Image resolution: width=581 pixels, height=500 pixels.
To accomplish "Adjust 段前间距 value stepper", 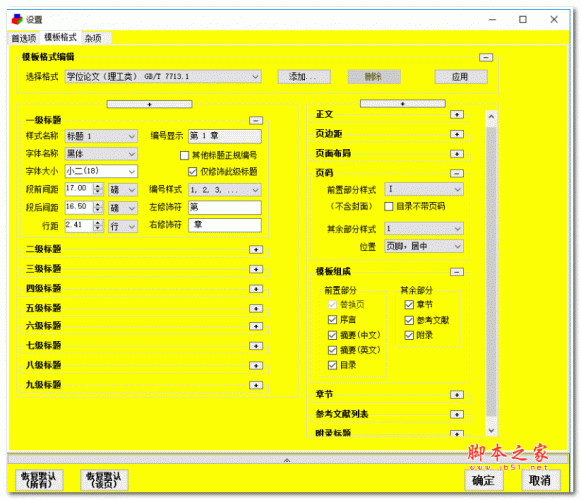I will coord(98,189).
